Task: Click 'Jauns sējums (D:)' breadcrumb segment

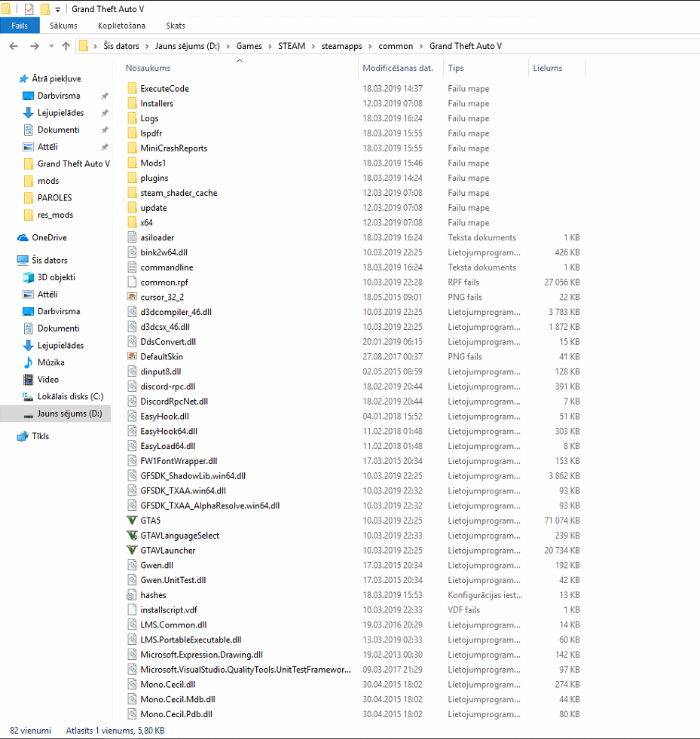Action: tap(188, 46)
